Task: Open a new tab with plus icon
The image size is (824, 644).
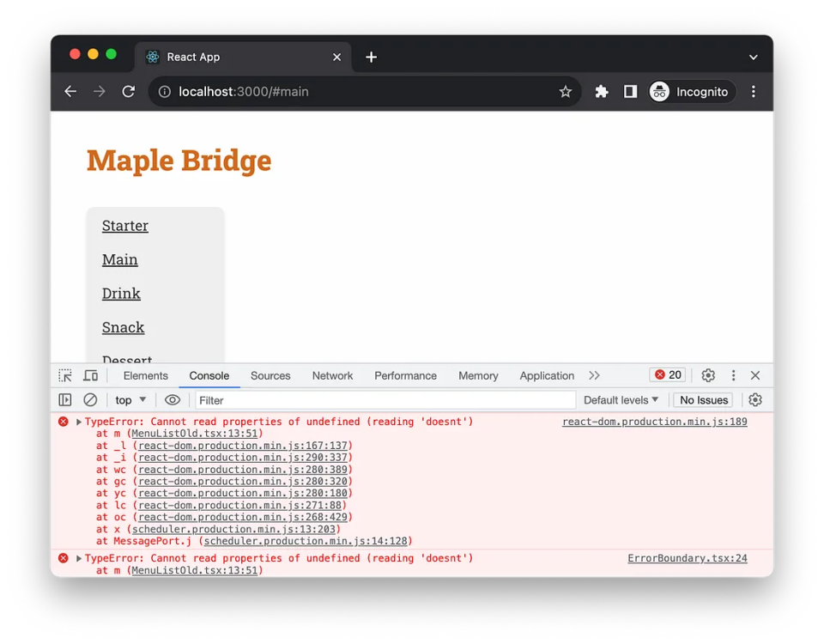Action: click(371, 57)
